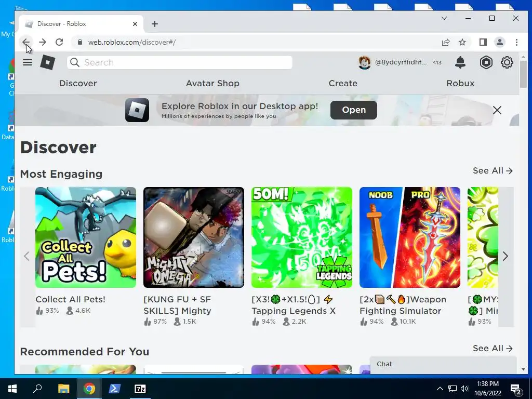Click Open button for the Desktop app
532x399 pixels.
point(353,110)
